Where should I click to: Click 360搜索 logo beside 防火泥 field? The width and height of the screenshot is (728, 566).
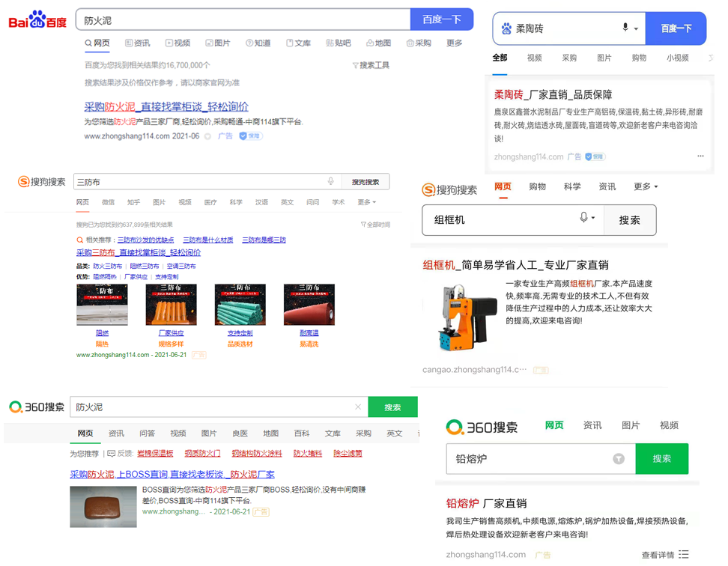pyautogui.click(x=37, y=407)
